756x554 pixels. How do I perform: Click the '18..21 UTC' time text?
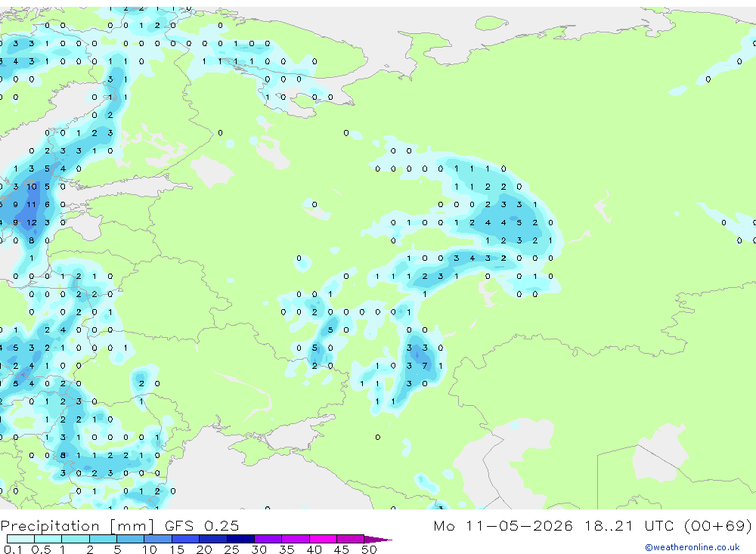pyautogui.click(x=629, y=525)
